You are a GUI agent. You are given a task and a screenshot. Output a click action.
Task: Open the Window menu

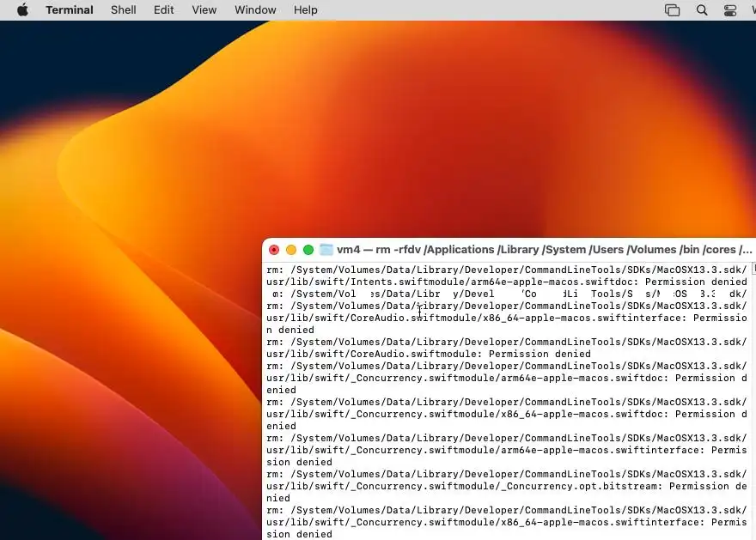(255, 9)
